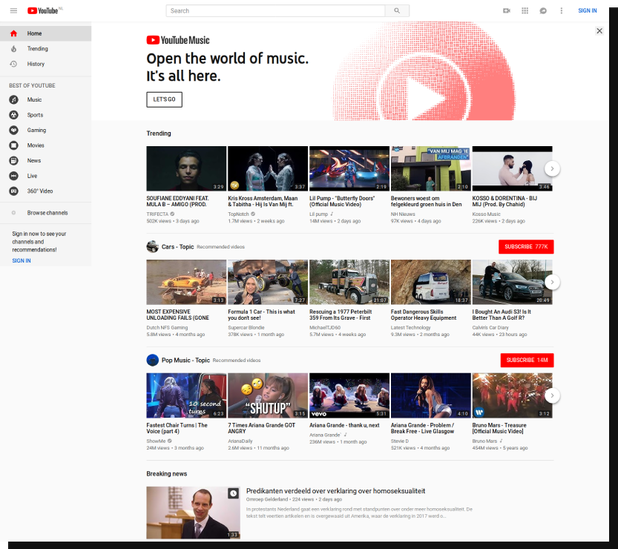Click the Pop Music - Topic avatar

click(153, 360)
